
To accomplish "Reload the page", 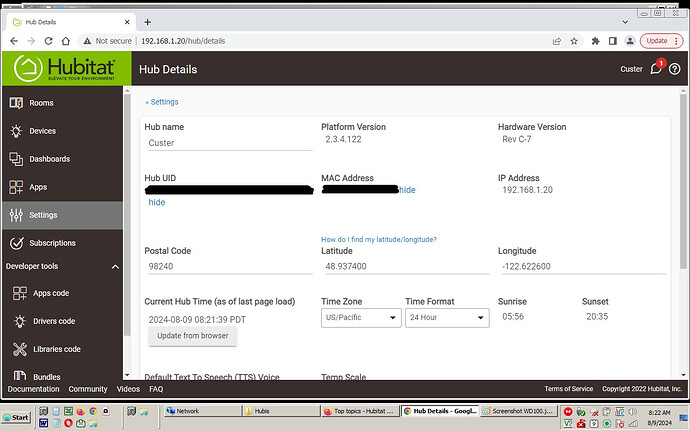I will pos(48,41).
